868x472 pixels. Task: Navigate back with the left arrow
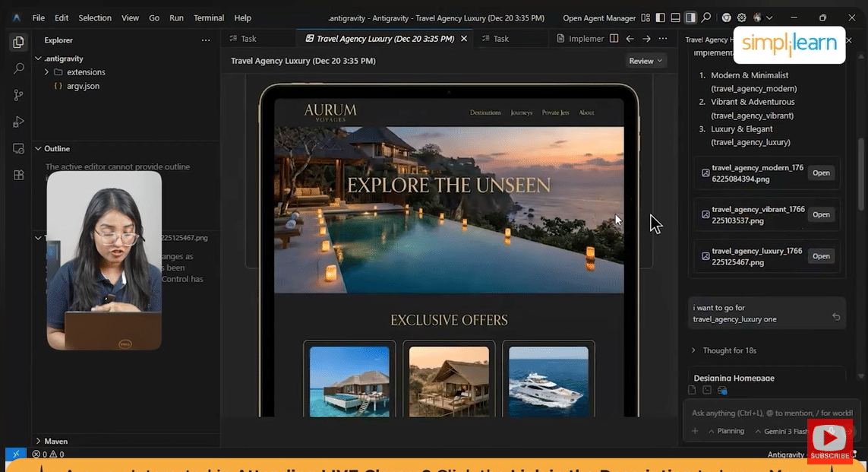point(630,39)
